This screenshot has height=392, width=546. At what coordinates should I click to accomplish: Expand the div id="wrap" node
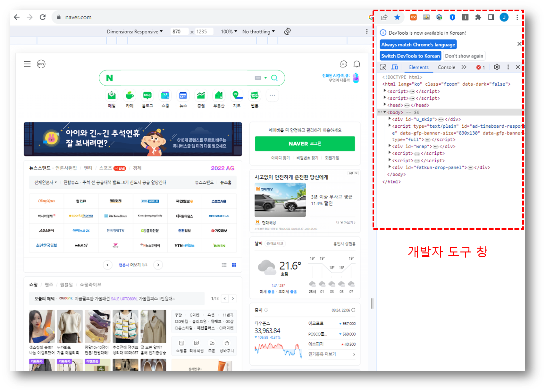coord(390,146)
